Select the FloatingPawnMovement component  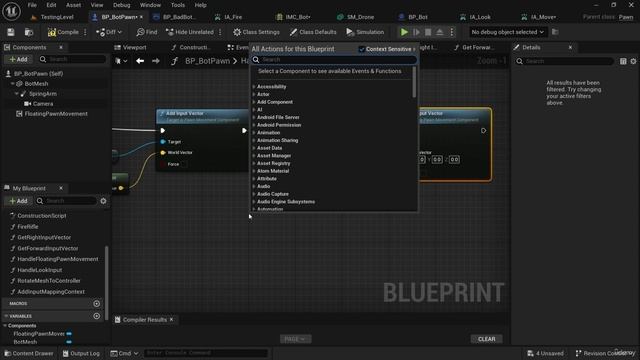tap(56, 114)
